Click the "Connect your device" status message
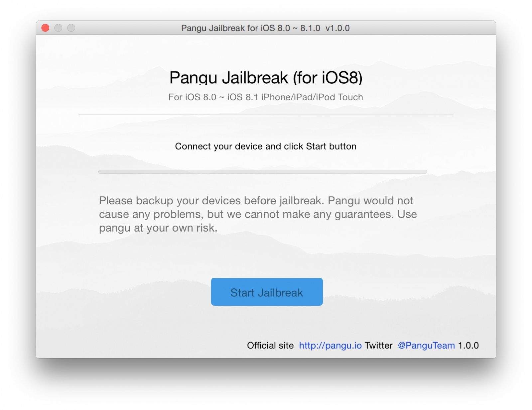This screenshot has width=532, height=410. coord(266,146)
